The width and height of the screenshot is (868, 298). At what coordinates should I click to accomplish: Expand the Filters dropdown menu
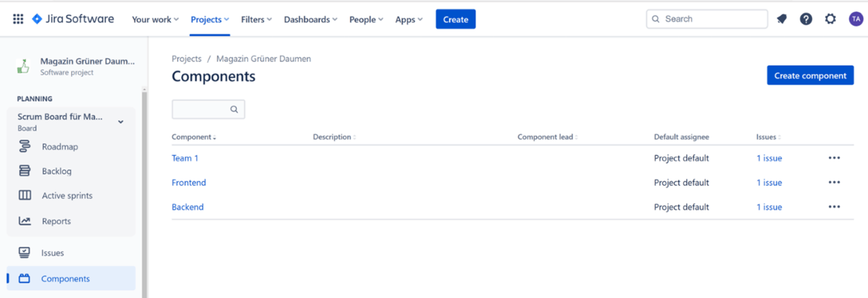click(x=256, y=20)
